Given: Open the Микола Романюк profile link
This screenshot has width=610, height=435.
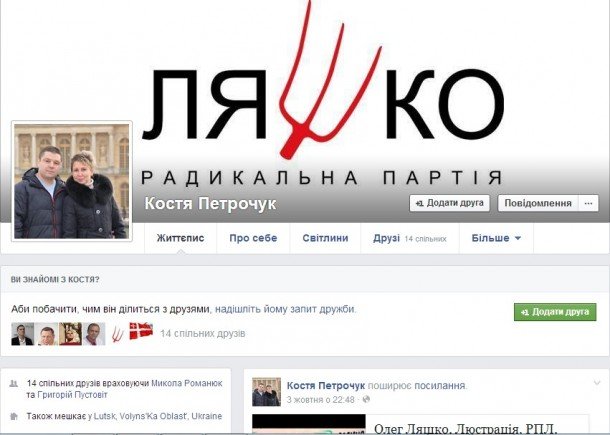Looking at the screenshot, I should [187, 383].
